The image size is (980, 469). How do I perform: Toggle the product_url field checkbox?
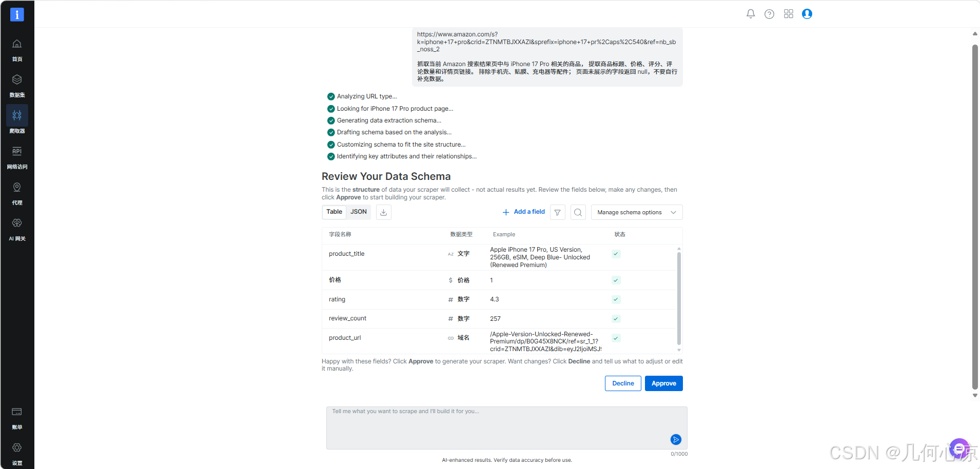point(616,338)
